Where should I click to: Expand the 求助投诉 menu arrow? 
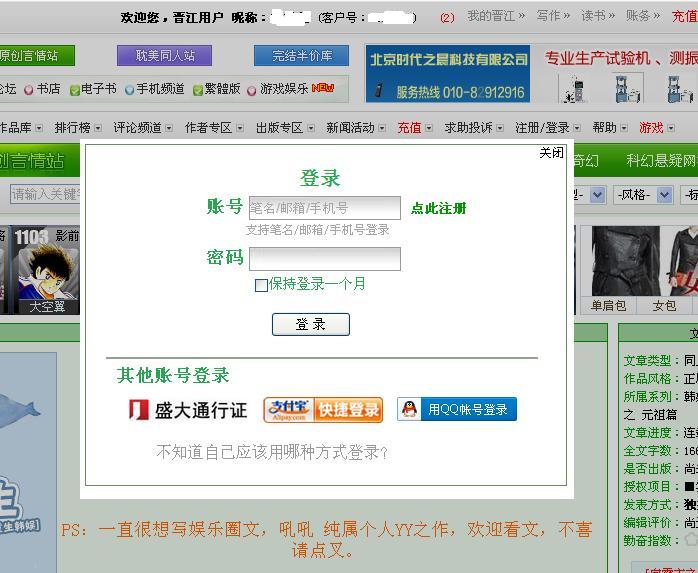pos(500,128)
